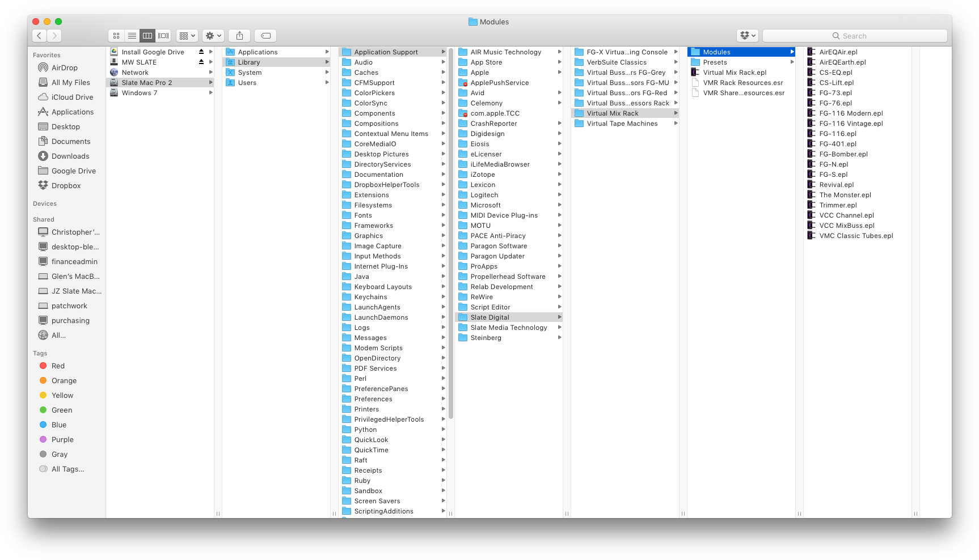Select the Modules folder

click(x=741, y=52)
